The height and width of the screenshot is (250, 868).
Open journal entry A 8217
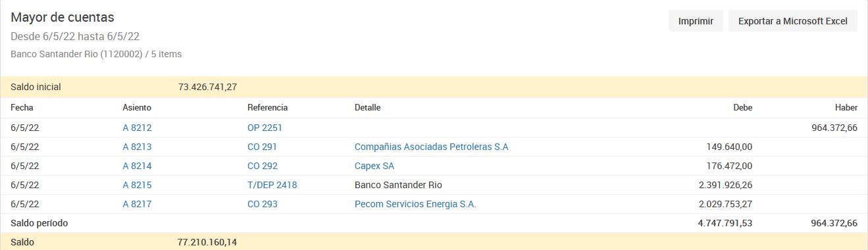point(137,204)
